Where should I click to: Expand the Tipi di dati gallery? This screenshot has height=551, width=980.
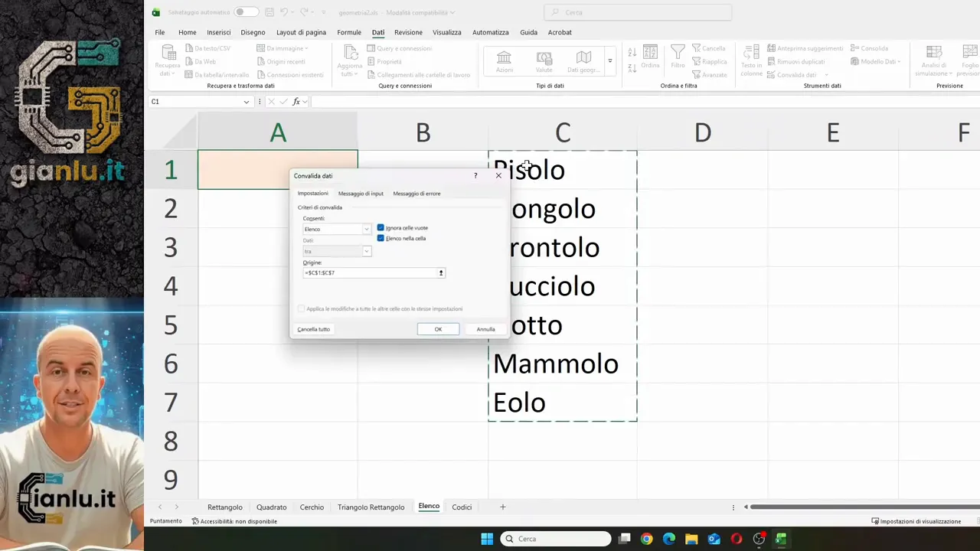(x=609, y=61)
